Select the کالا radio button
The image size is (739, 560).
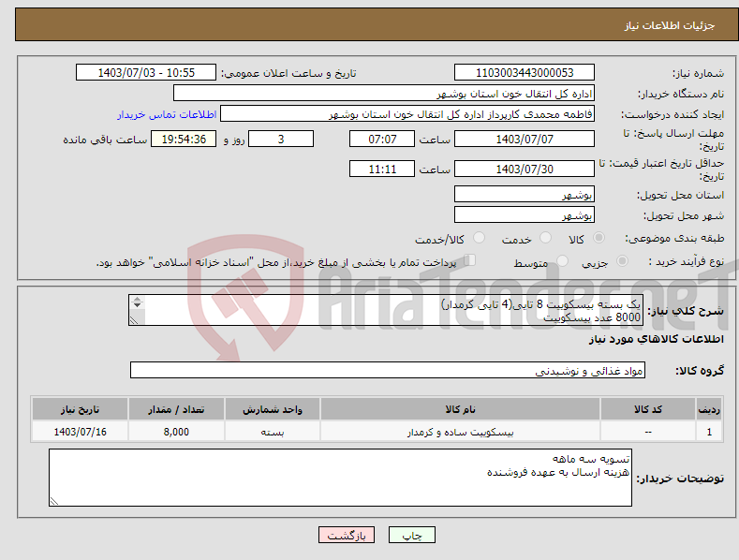tap(599, 238)
